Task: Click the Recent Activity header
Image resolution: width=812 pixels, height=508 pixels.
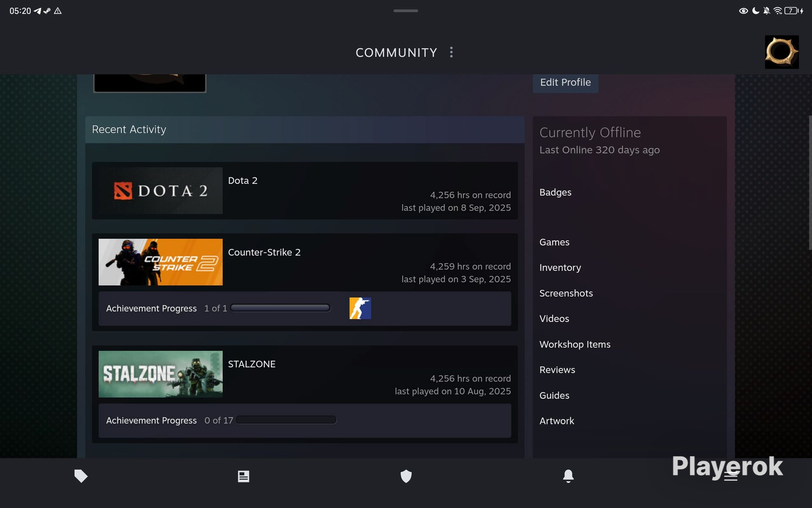Action: pyautogui.click(x=304, y=130)
